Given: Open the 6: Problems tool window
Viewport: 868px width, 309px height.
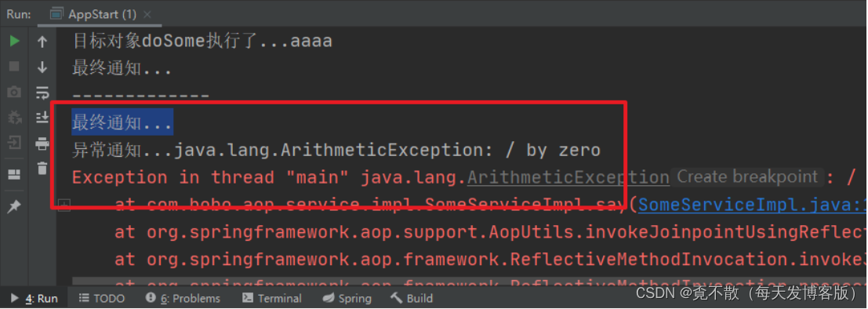Looking at the screenshot, I should pyautogui.click(x=183, y=299).
